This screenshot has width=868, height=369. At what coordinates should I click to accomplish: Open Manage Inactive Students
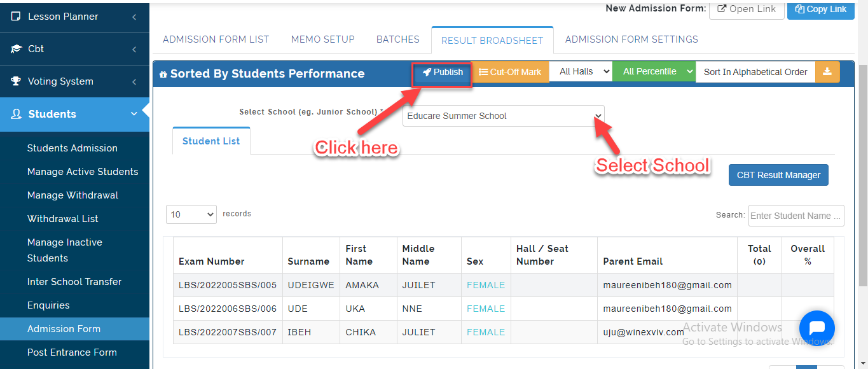point(65,250)
